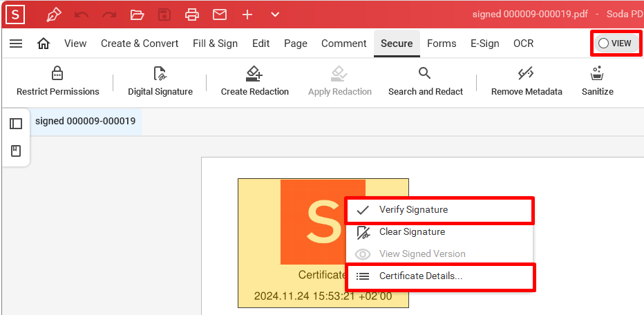The width and height of the screenshot is (644, 315).
Task: Toggle the side panel icon
Action: (x=16, y=124)
